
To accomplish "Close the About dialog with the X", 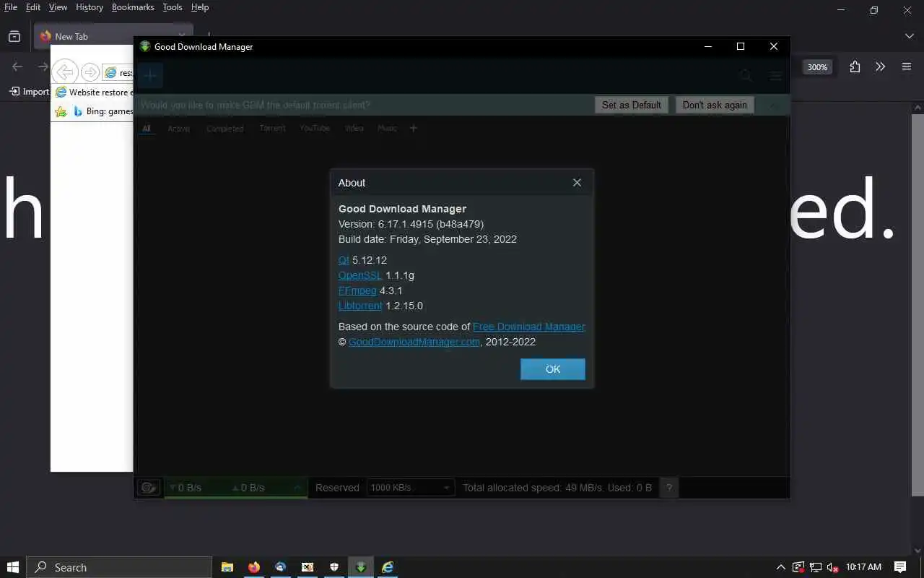I will click(x=577, y=183).
